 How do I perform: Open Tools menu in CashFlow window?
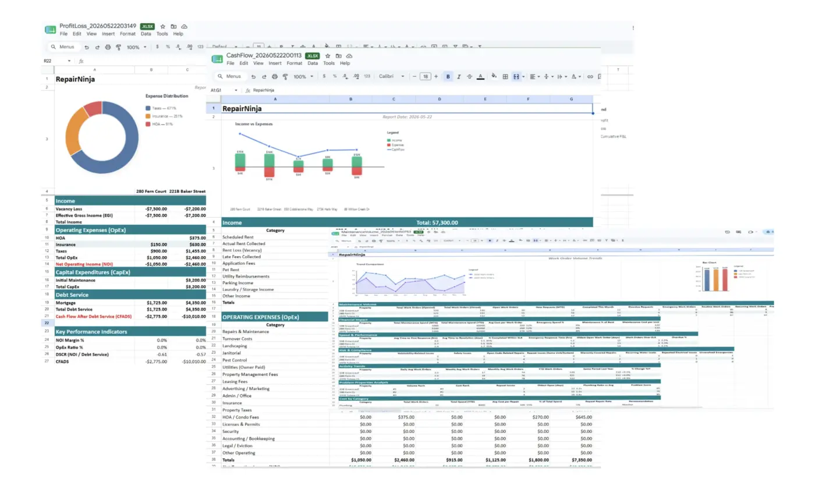coord(329,63)
